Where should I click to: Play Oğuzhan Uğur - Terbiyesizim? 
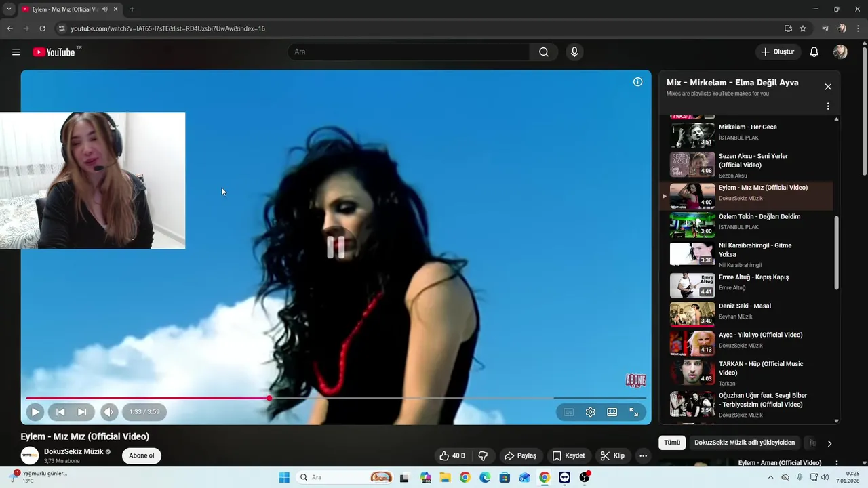747,404
